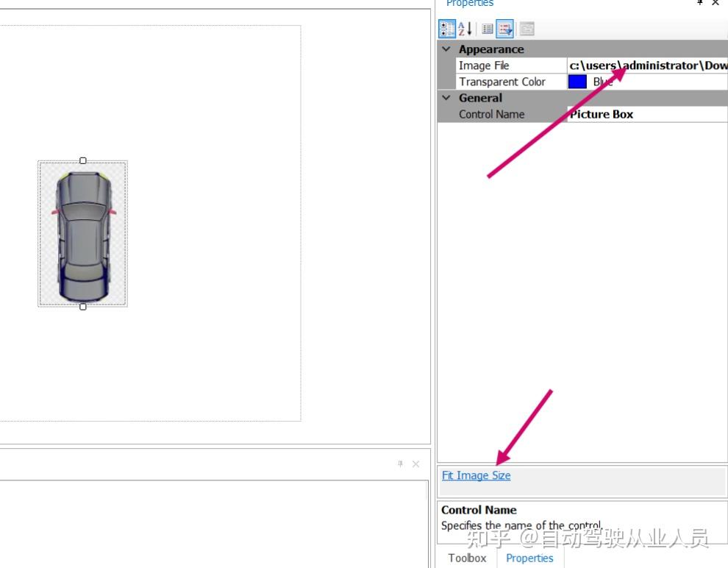Click the top resize handle of picture box

pyautogui.click(x=82, y=160)
